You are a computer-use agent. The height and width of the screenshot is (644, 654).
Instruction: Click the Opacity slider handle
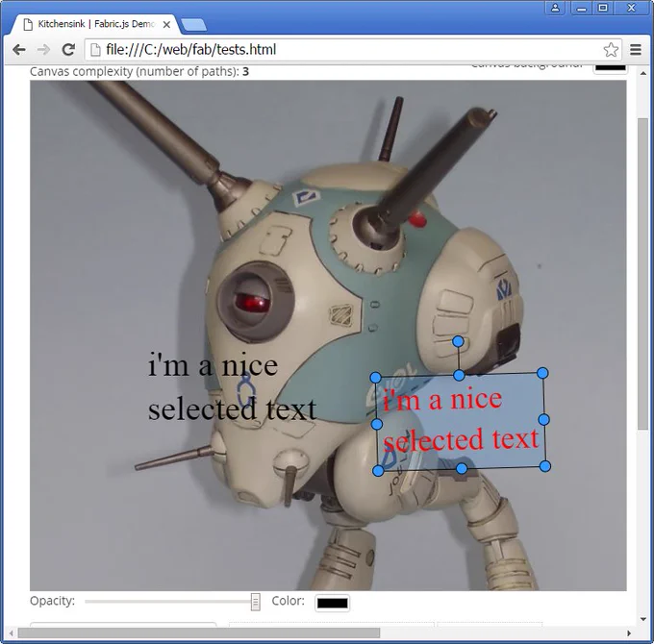coord(256,602)
